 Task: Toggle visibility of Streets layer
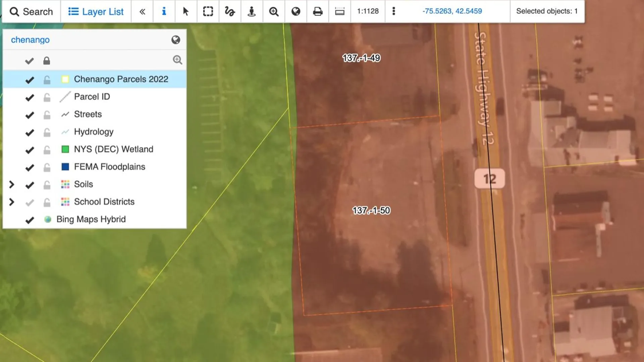[30, 115]
